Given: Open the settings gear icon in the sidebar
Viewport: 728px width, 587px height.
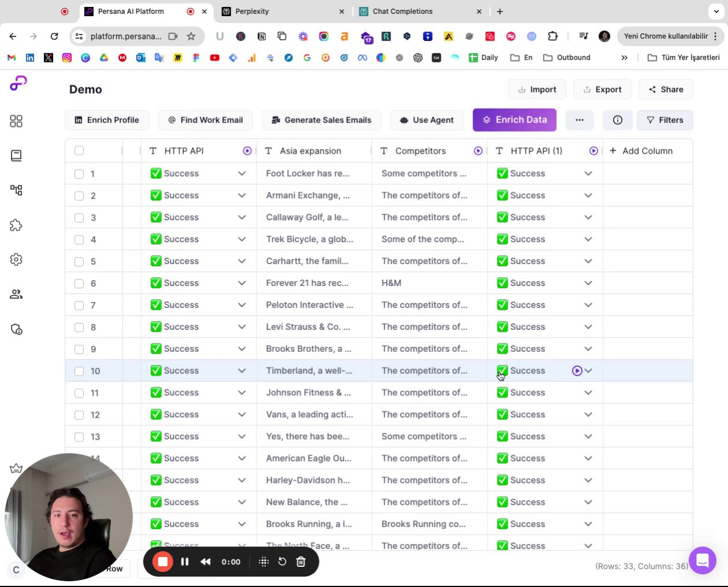Looking at the screenshot, I should 16,259.
